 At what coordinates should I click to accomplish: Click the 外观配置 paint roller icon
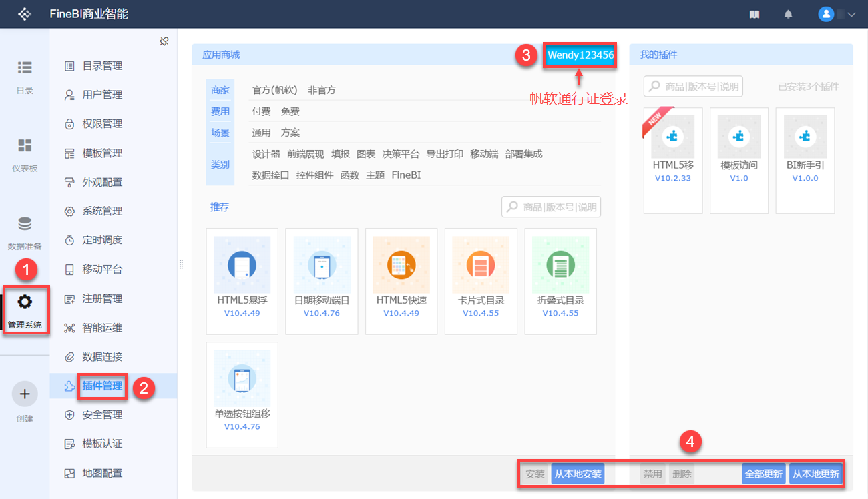pyautogui.click(x=69, y=182)
